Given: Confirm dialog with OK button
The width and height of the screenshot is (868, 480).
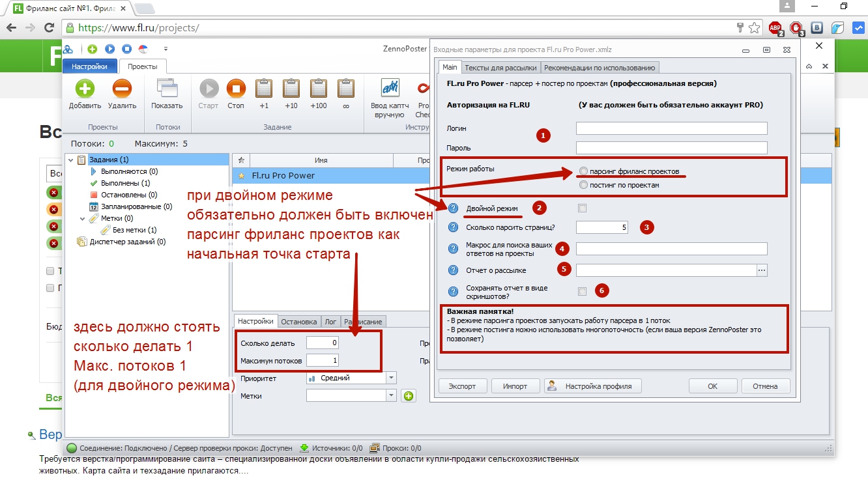Looking at the screenshot, I should coord(713,386).
